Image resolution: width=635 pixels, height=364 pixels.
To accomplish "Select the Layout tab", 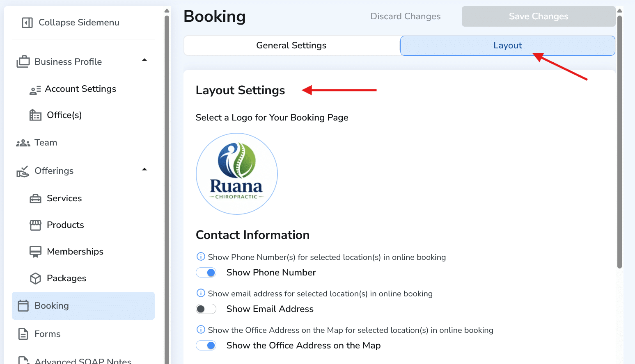I will point(508,45).
